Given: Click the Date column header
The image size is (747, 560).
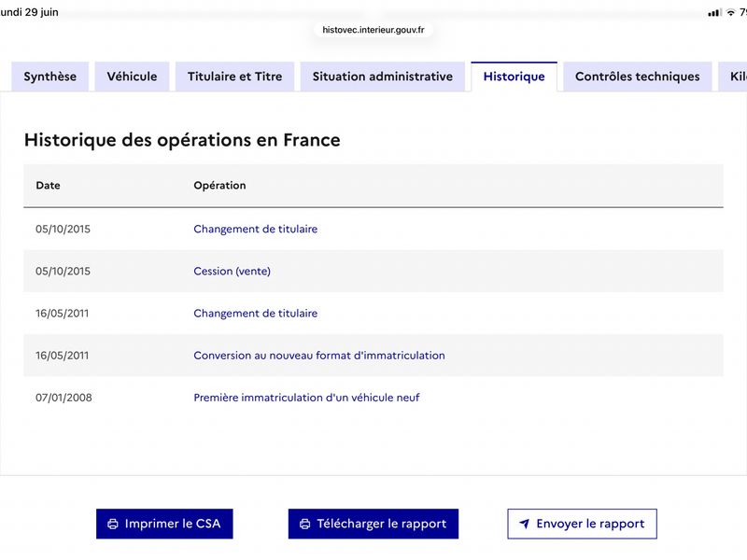Looking at the screenshot, I should click(x=49, y=185).
